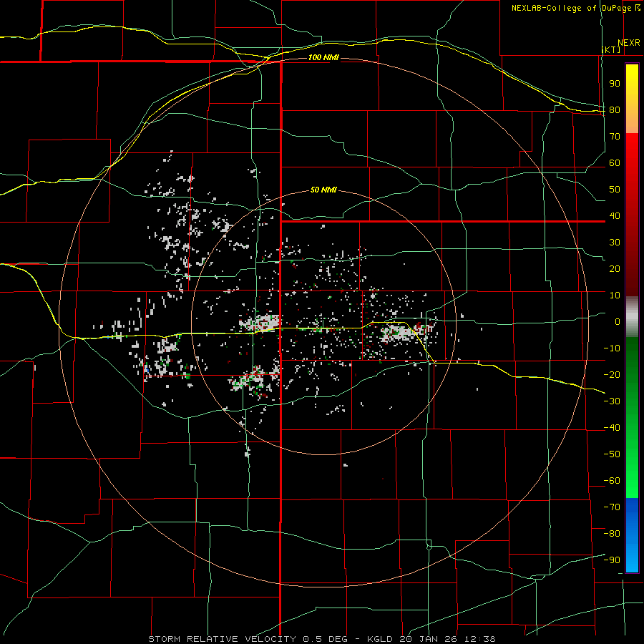644x644 pixels.
Task: Click the 30 value on the velocity scale
Action: [x=615, y=243]
